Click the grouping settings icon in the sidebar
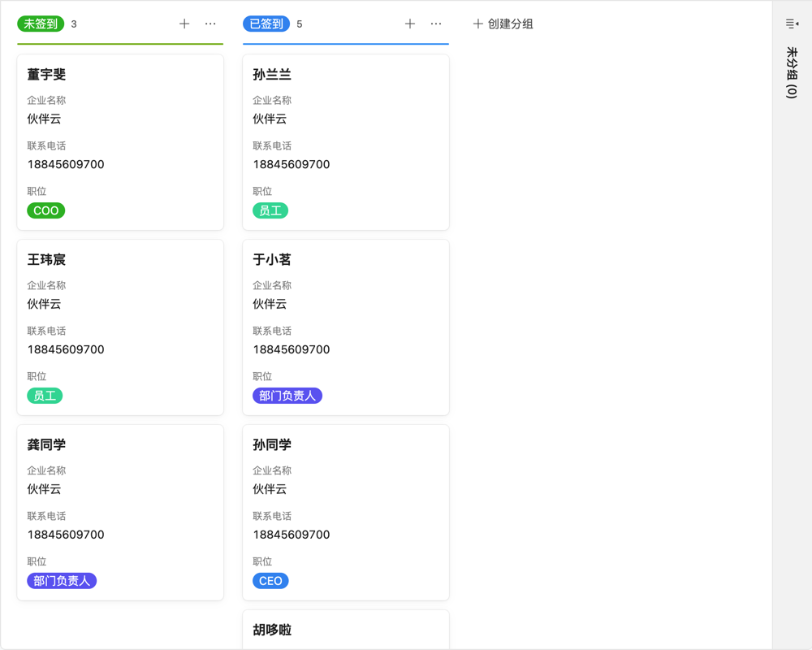This screenshot has width=812, height=650. [791, 23]
